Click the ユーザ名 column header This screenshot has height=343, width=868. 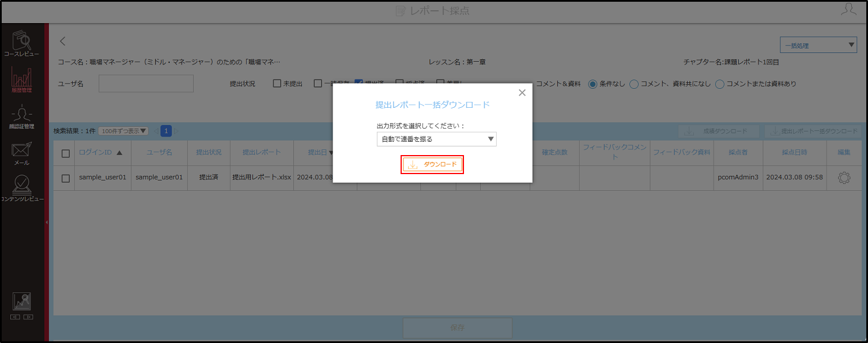(159, 153)
